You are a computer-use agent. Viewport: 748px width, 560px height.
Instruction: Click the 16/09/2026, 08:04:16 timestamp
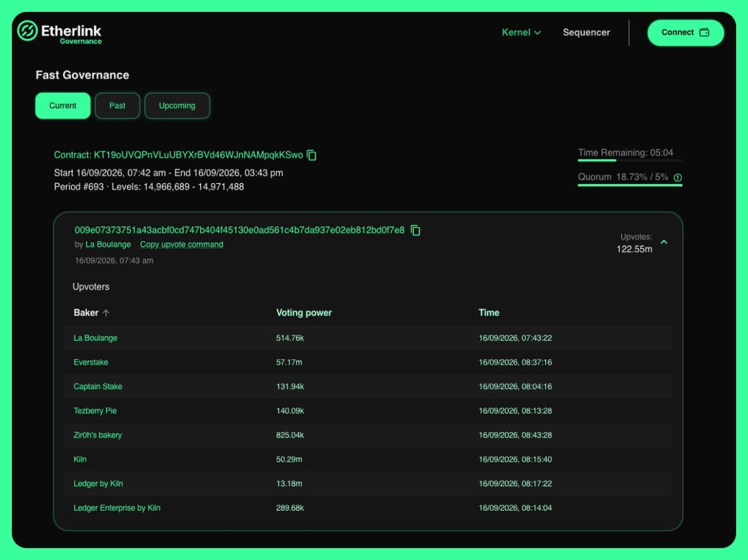[x=515, y=387]
